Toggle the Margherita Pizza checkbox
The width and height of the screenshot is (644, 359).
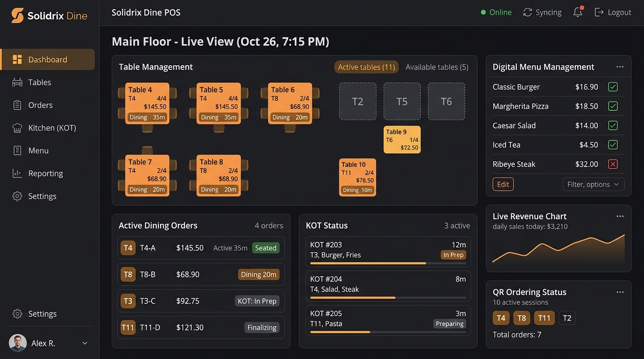(x=613, y=106)
